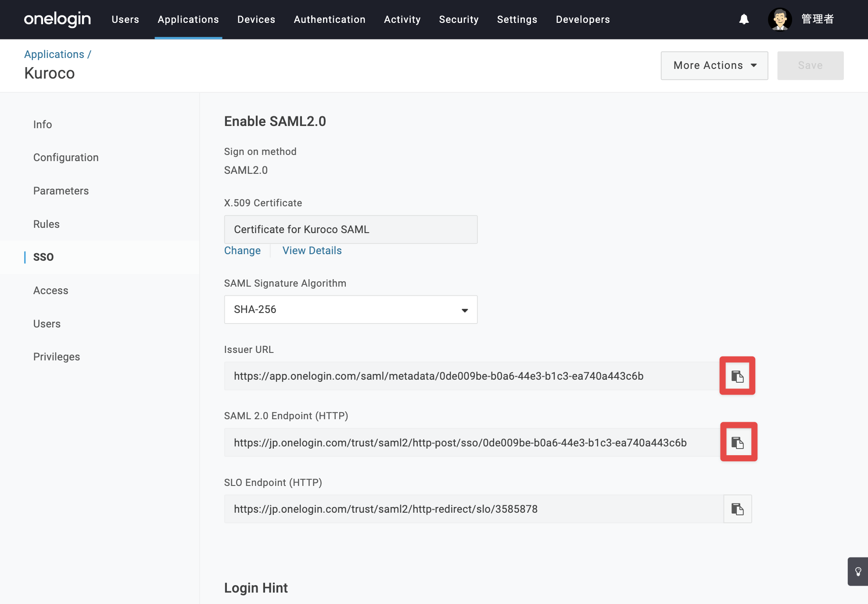Click the Change certificate link
The height and width of the screenshot is (604, 868).
click(x=242, y=251)
